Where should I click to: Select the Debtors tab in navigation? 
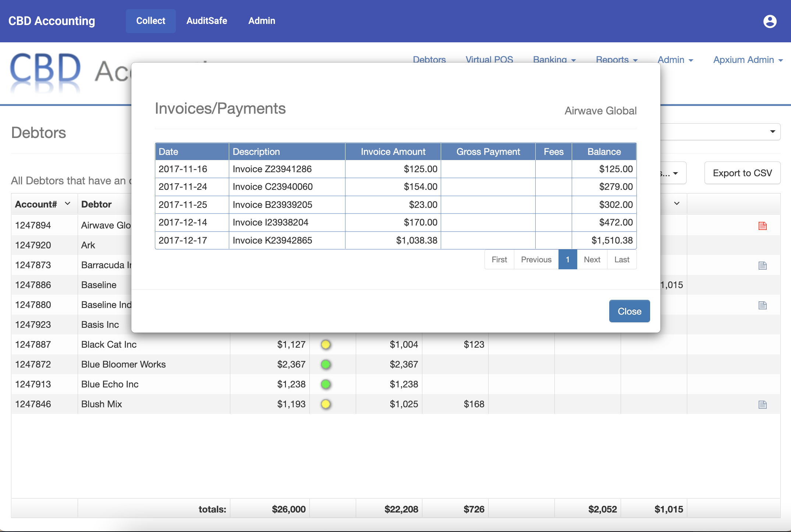pos(429,59)
